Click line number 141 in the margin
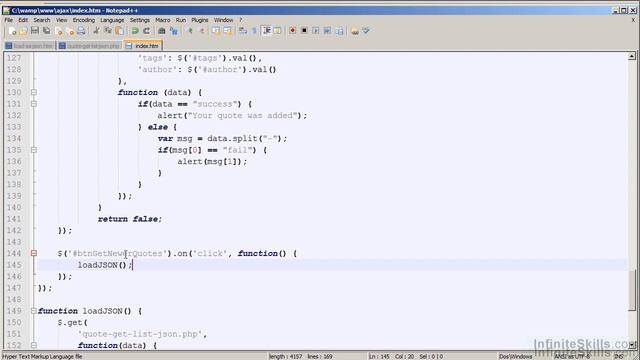This screenshot has width=640, height=360. tap(14, 219)
